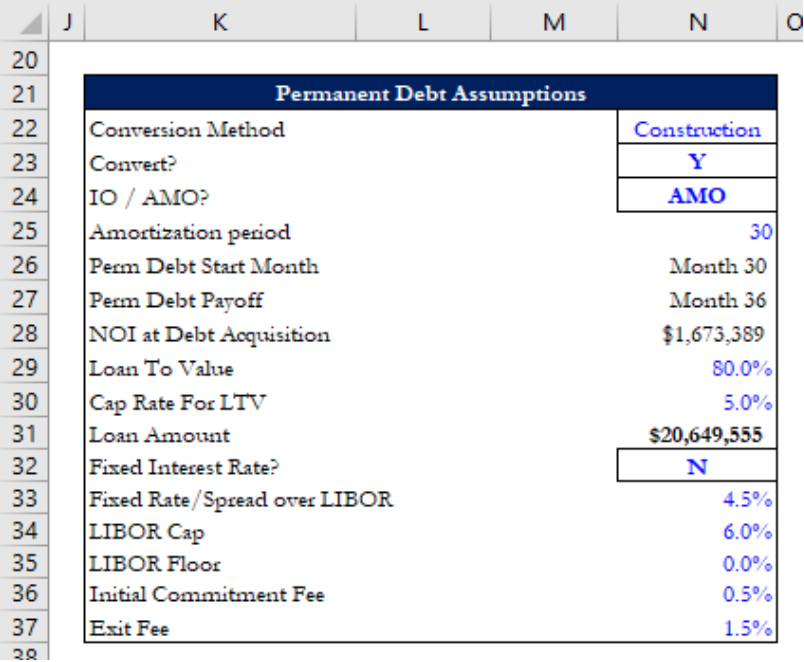Select column K header
The height and width of the screenshot is (662, 804).
point(220,21)
